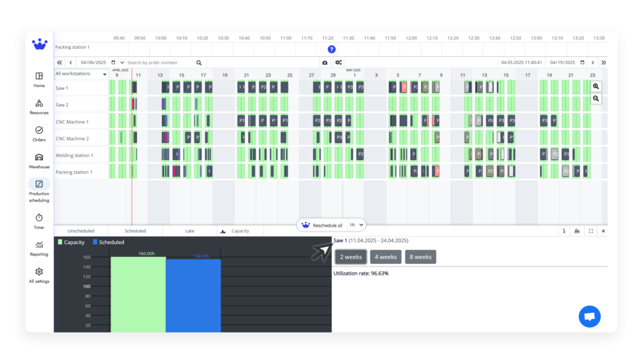Click the zoom out magnifier icon
633x364 pixels.
pos(596,98)
